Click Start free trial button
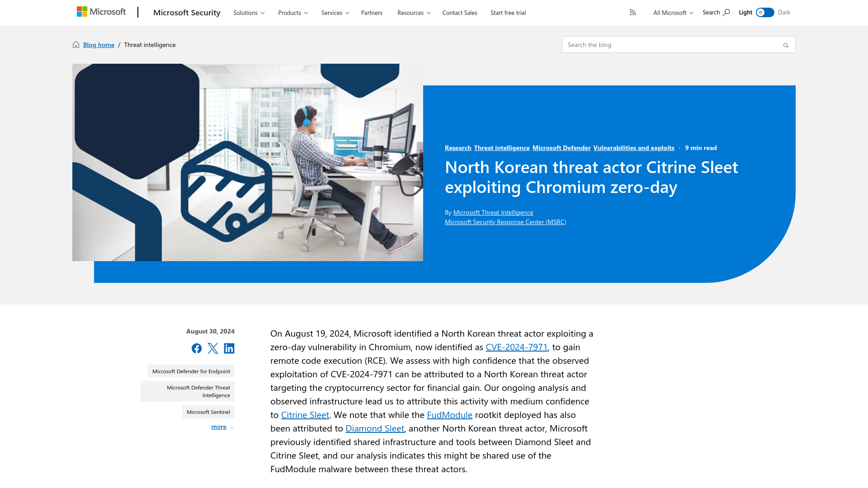 (508, 13)
